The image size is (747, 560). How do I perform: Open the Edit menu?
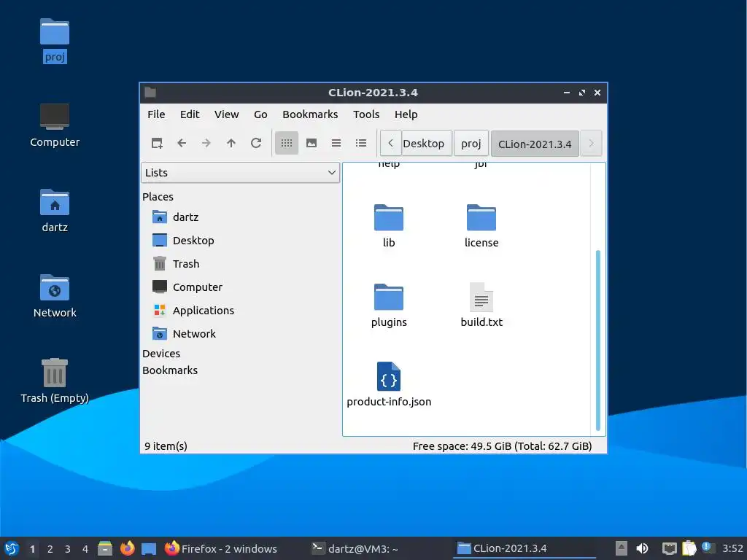click(x=190, y=114)
